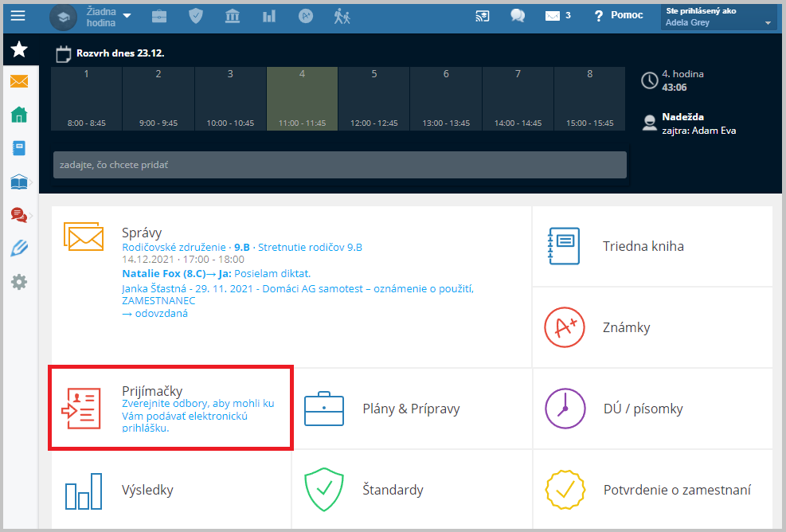The height and width of the screenshot is (532, 786).
Task: Open orange envelope messages in sidebar
Action: coord(19,81)
